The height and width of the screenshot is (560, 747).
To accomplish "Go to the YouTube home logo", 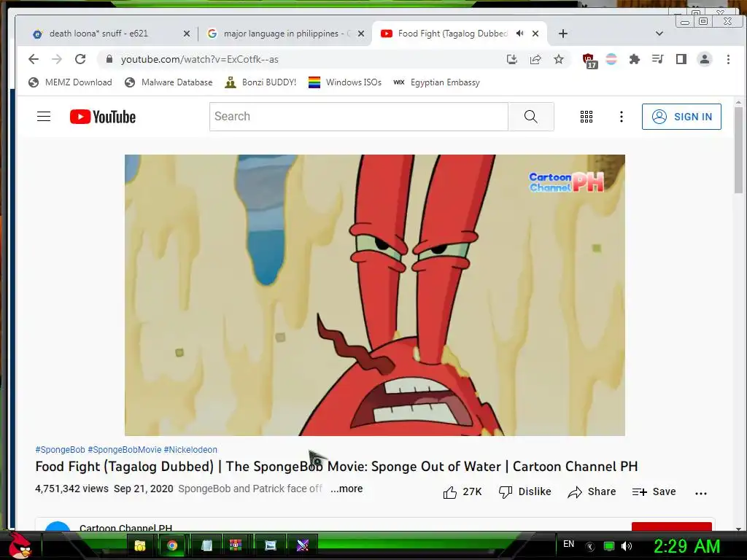I will [x=103, y=117].
